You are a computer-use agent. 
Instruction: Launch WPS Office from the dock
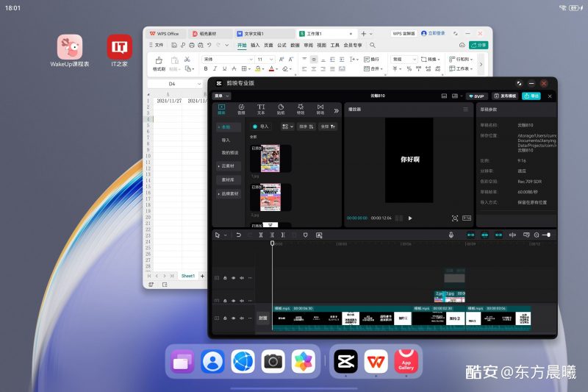click(376, 361)
